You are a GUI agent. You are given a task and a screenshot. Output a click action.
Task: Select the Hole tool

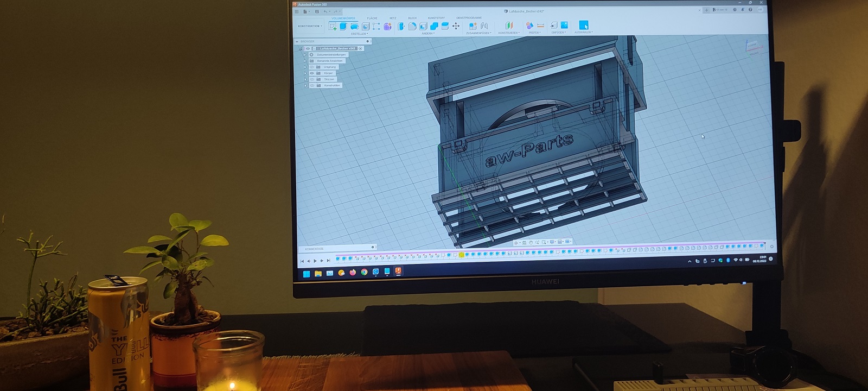click(x=366, y=26)
